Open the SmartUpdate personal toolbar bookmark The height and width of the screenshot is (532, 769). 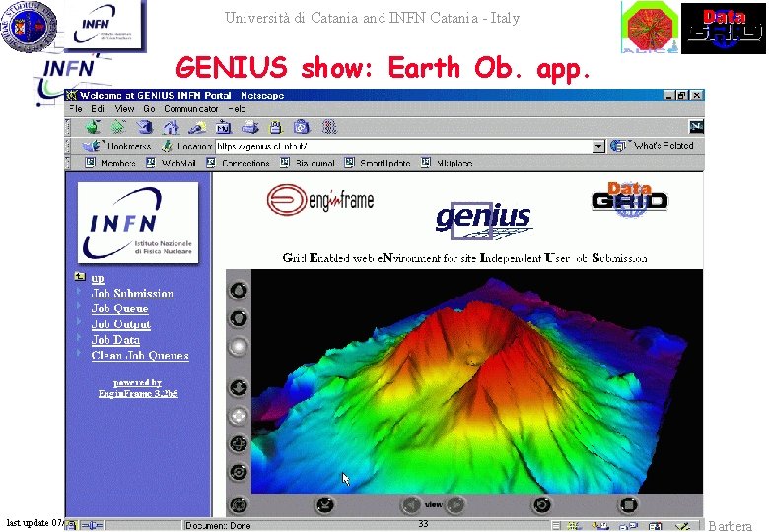pos(378,163)
